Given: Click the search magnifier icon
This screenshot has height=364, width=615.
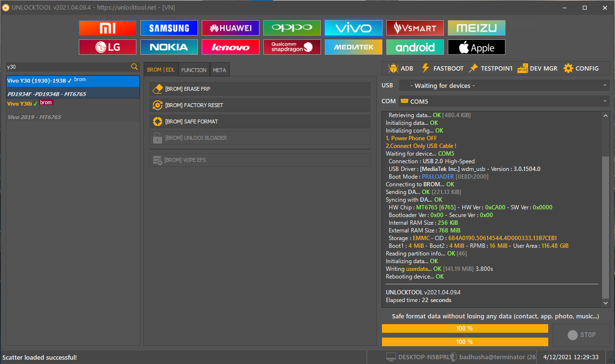Looking at the screenshot, I should click(135, 67).
